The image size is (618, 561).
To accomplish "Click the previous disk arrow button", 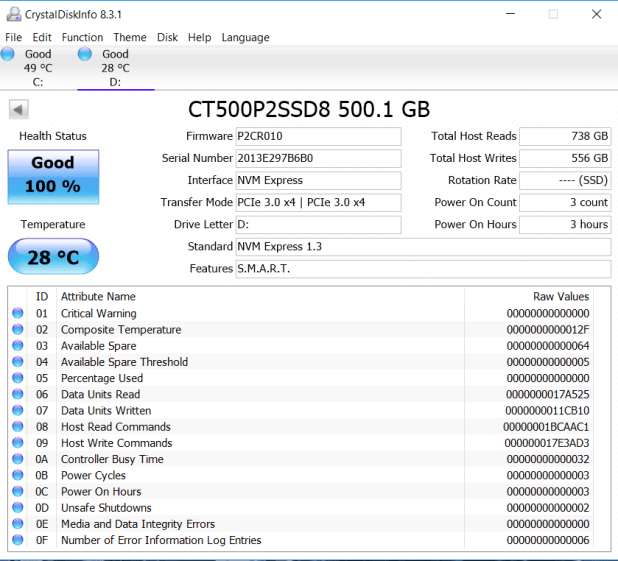I will tap(19, 109).
